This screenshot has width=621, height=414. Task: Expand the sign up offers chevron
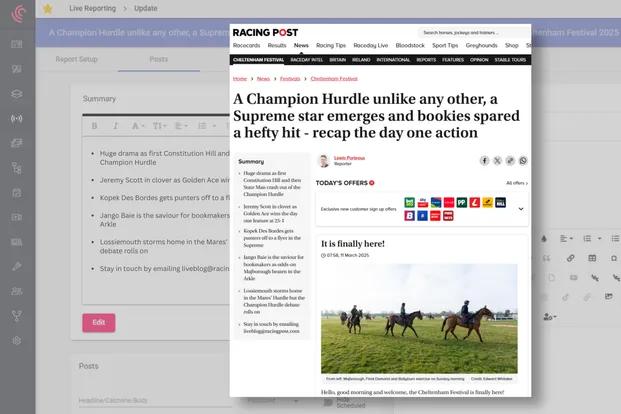521,209
